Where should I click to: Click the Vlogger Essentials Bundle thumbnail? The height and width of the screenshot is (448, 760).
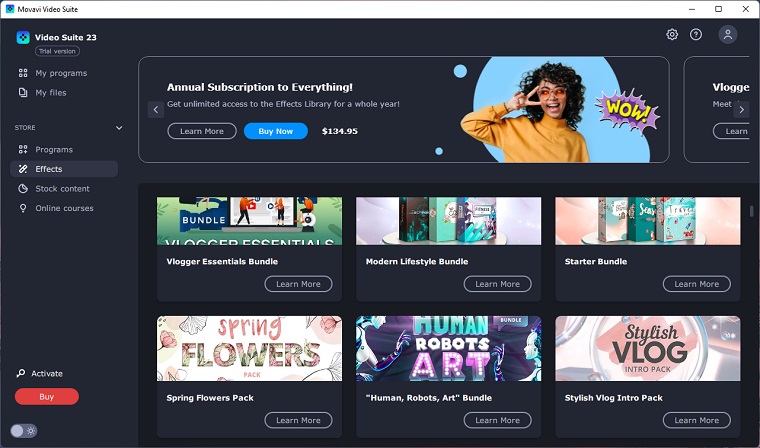pyautogui.click(x=250, y=221)
